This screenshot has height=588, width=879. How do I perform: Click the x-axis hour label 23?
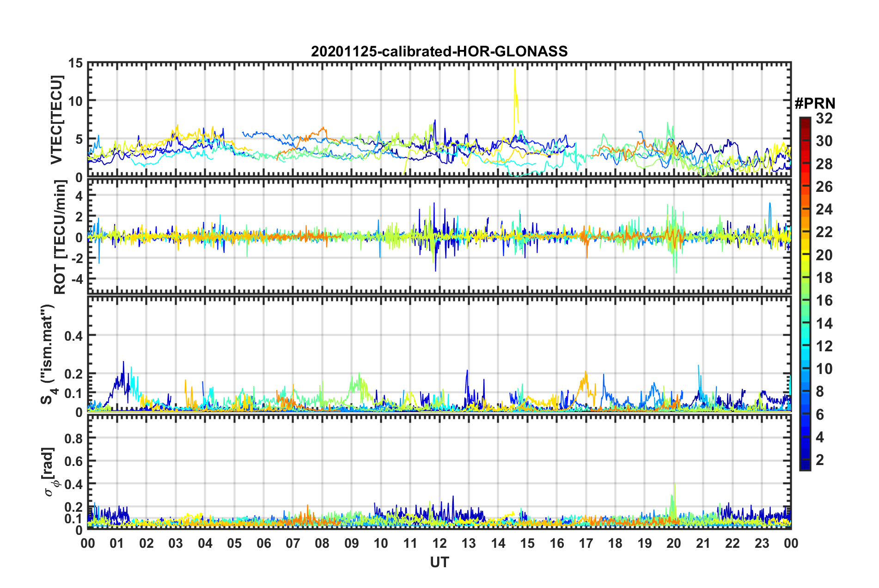coord(762,543)
